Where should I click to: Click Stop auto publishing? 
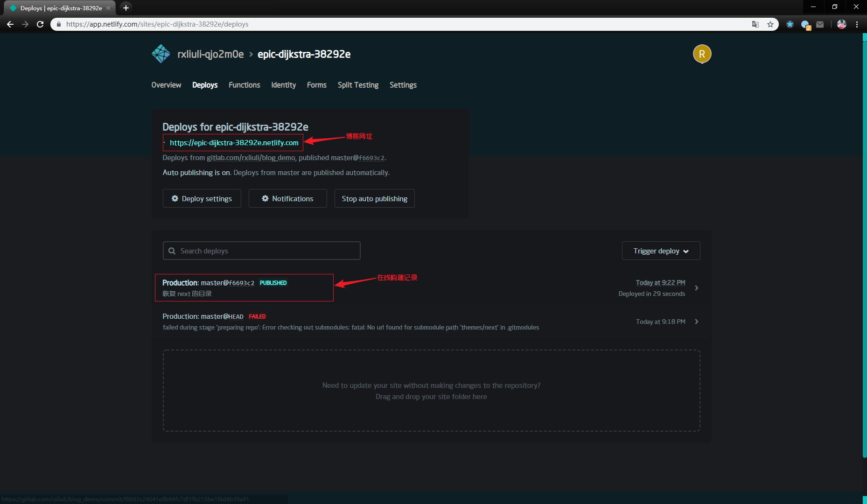coord(375,198)
